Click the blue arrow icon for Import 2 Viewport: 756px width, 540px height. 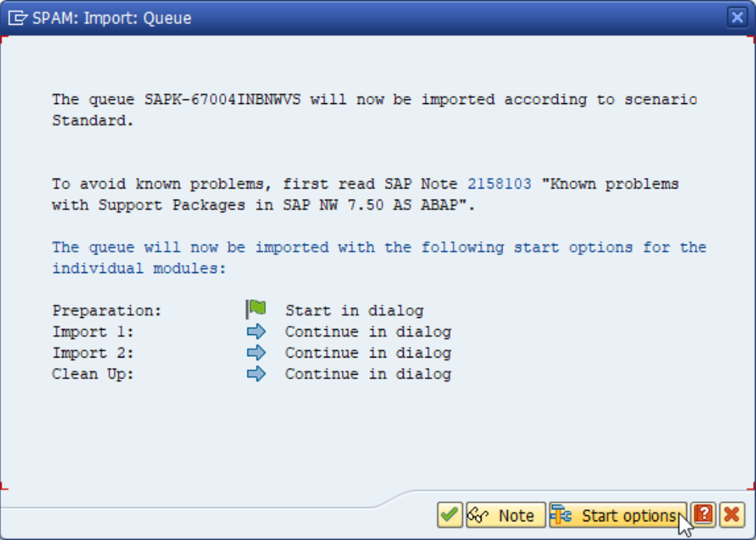coord(256,352)
